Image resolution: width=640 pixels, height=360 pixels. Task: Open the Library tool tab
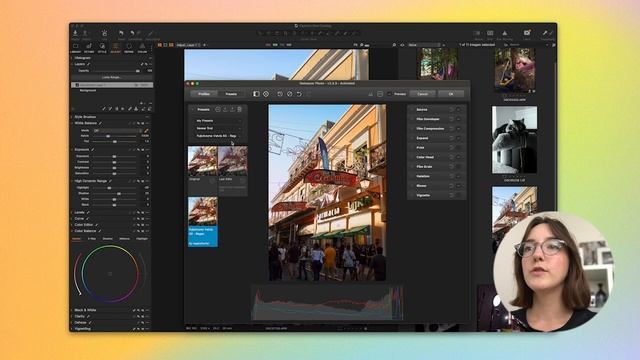point(76,47)
